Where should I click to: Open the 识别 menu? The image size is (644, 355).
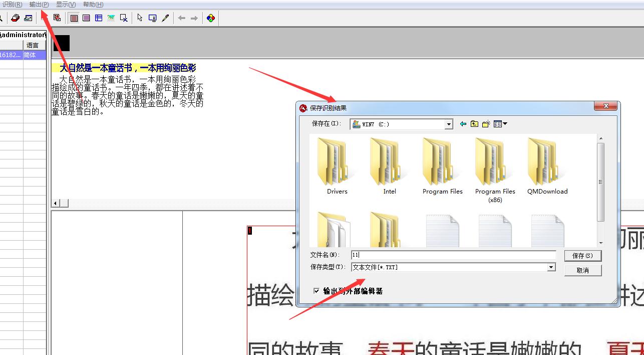tap(11, 4)
